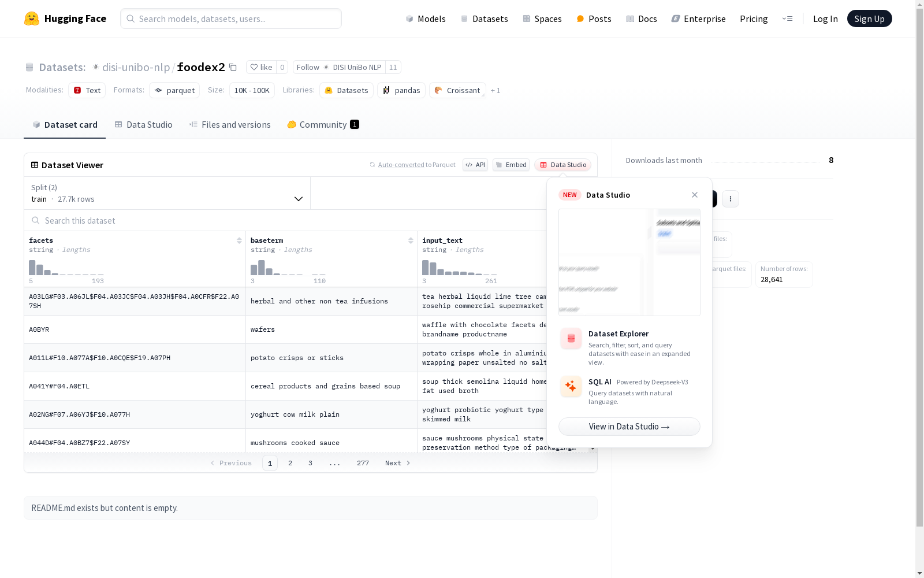Click 'mushrooms cooked sauce' cell
Viewport: 924px width, 578px height.
tap(331, 442)
